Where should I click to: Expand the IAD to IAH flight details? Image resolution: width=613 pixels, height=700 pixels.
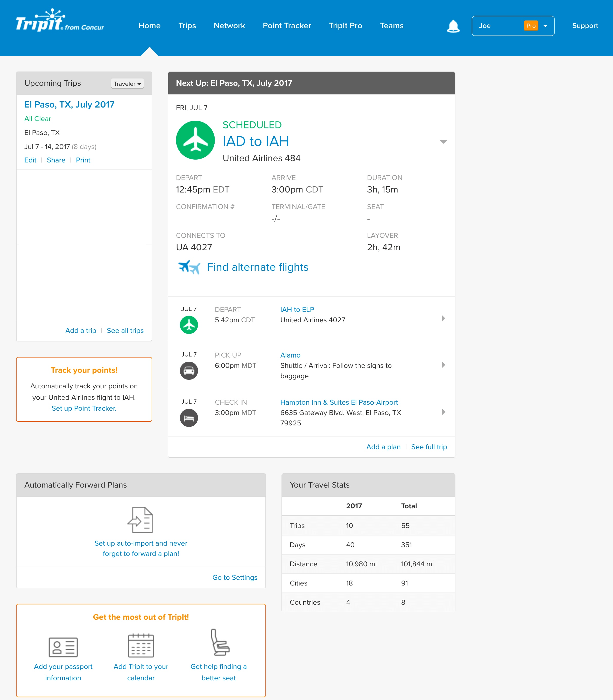coord(443,141)
